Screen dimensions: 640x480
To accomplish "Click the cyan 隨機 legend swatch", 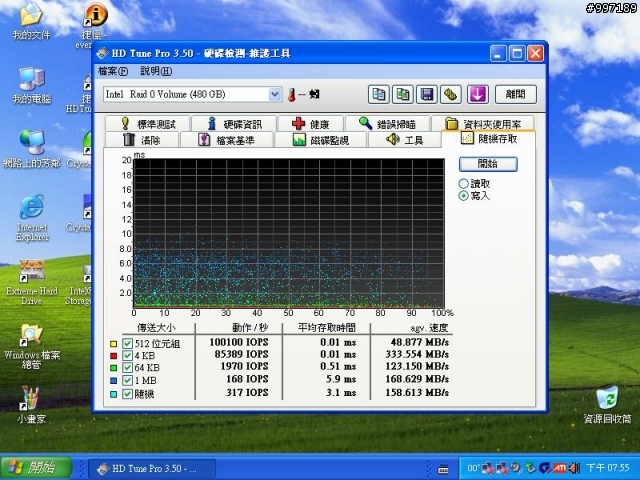I will [x=113, y=394].
